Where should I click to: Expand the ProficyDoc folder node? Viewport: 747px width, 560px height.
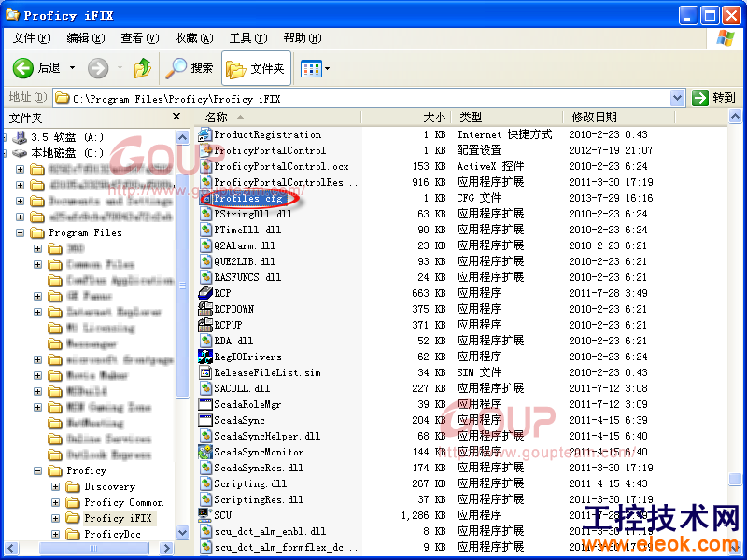pos(56,534)
